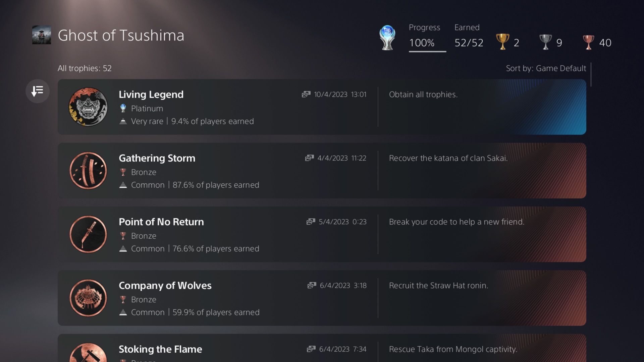Click the Point of No Return description text
Viewport: 644px width, 362px height.
point(457,222)
